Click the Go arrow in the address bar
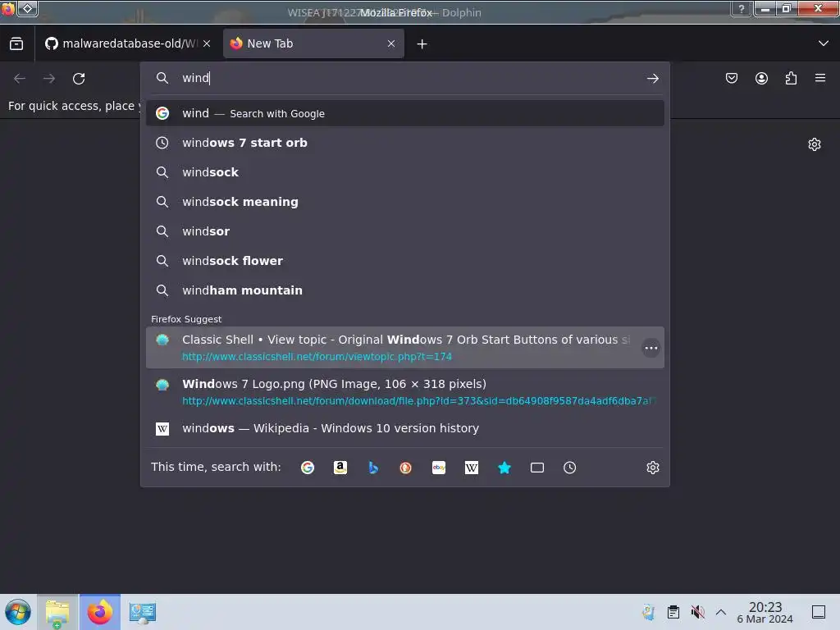840x630 pixels. coord(652,79)
